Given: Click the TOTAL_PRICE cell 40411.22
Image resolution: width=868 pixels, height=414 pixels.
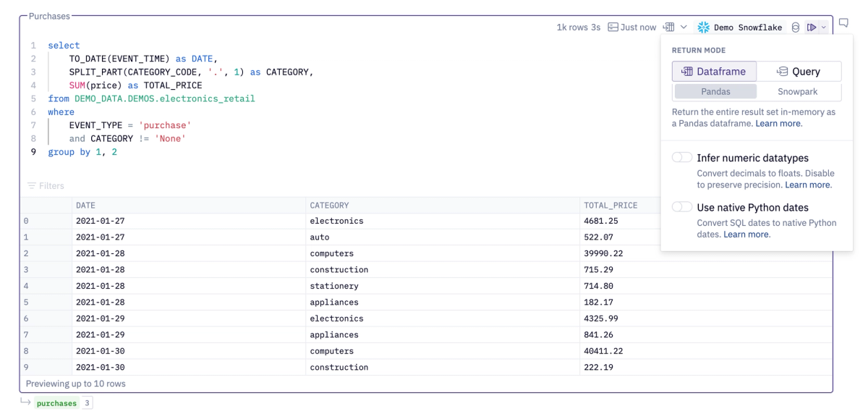Looking at the screenshot, I should pyautogui.click(x=705, y=351).
